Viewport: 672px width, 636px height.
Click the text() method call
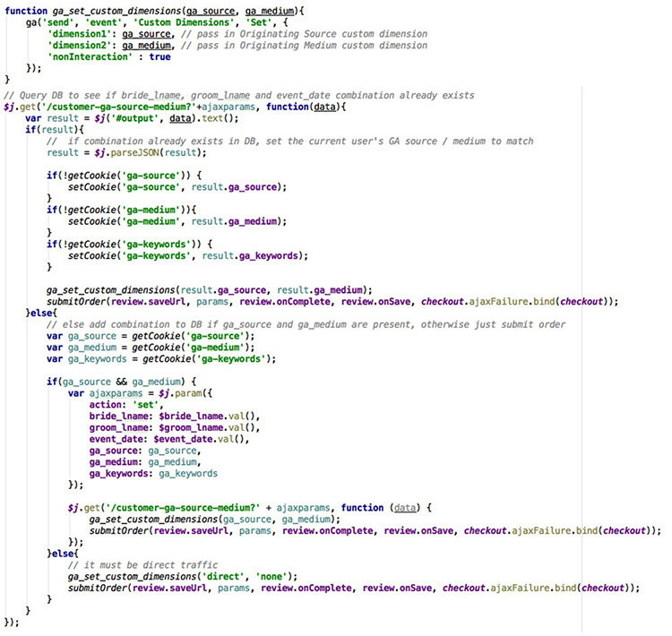[218, 118]
